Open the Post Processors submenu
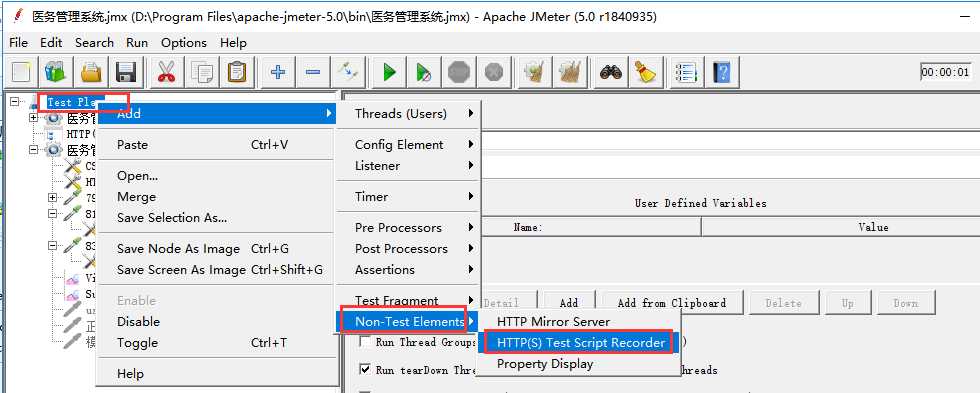This screenshot has height=393, width=980. coord(408,249)
